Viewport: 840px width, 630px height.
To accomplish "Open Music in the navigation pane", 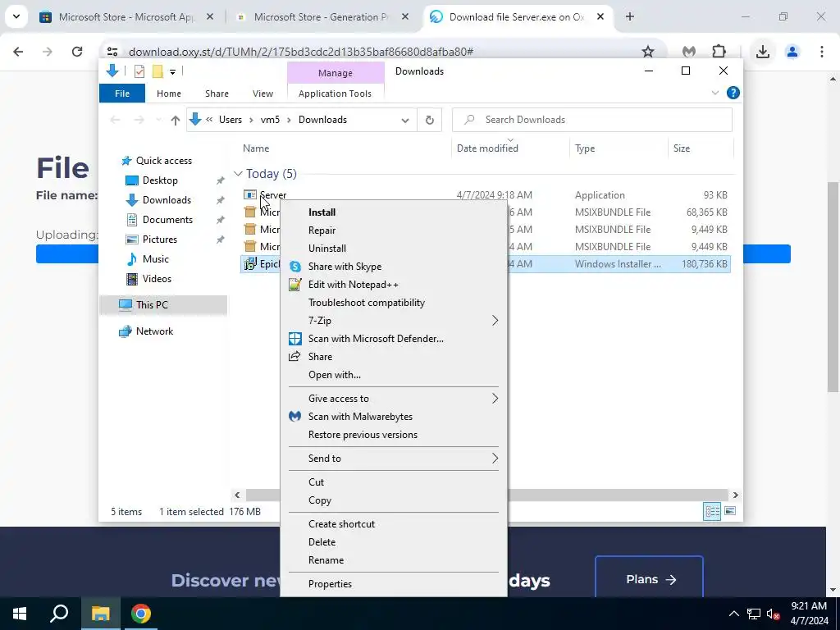I will pyautogui.click(x=155, y=259).
